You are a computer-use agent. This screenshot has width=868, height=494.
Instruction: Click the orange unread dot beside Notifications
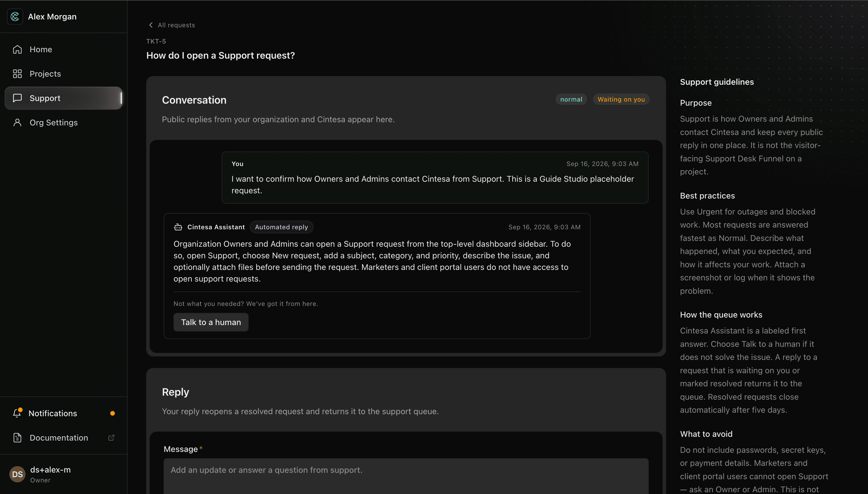coord(113,413)
